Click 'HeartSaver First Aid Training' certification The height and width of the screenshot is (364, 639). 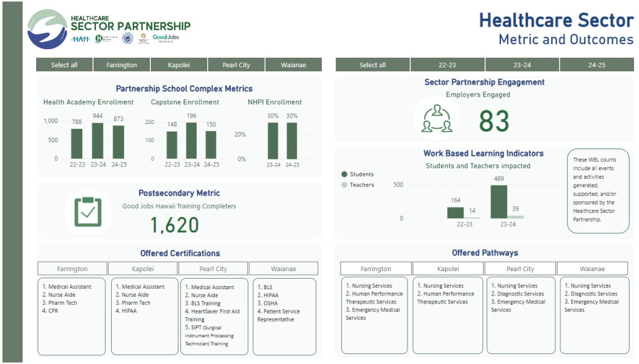[x=212, y=315]
